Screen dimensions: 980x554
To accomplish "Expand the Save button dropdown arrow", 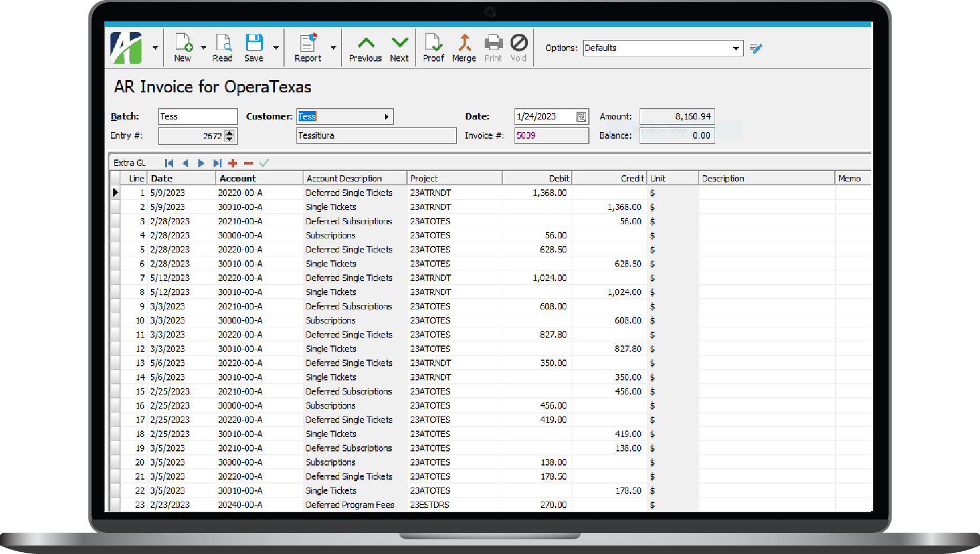I will tap(276, 48).
